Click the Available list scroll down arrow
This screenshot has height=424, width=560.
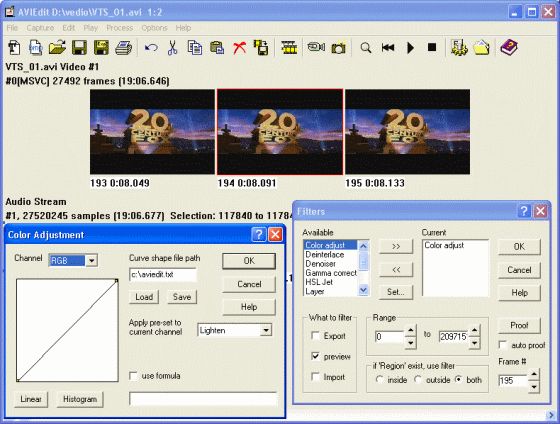pos(363,290)
